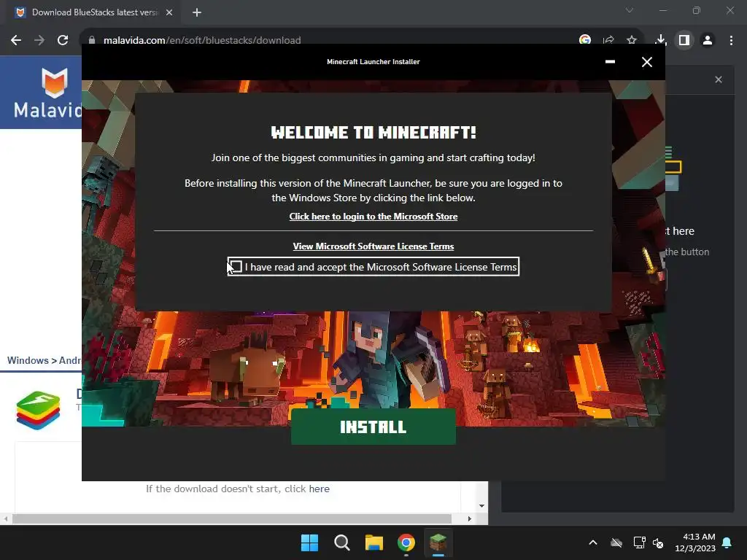Open the notifications bell icon
This screenshot has width=747, height=560.
point(727,542)
